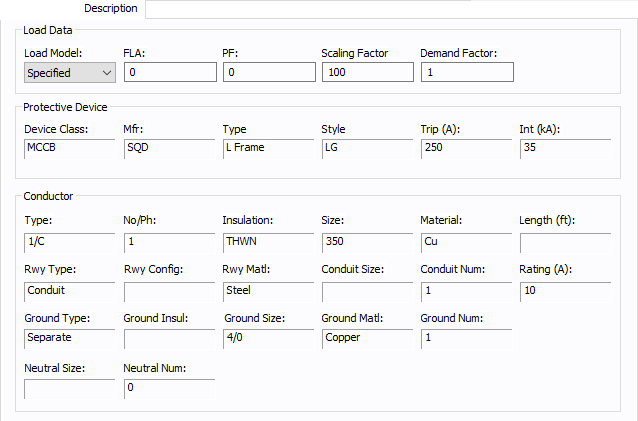Select the Neutral Num field
This screenshot has width=638, height=421.
coord(169,388)
